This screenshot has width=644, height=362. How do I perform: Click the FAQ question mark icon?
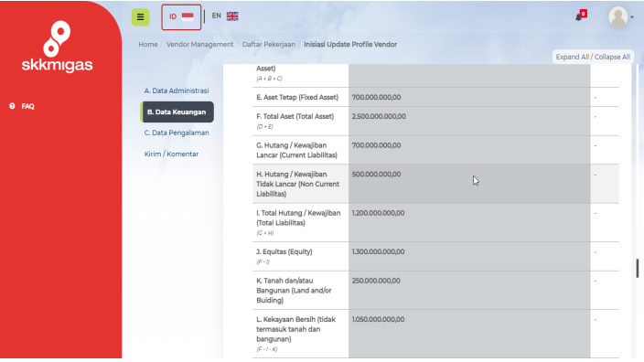click(12, 106)
